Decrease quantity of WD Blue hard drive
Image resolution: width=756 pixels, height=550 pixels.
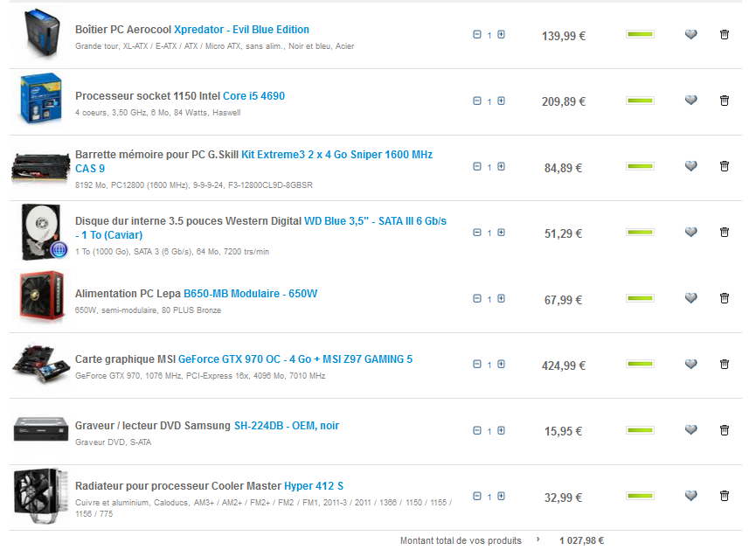tap(477, 233)
